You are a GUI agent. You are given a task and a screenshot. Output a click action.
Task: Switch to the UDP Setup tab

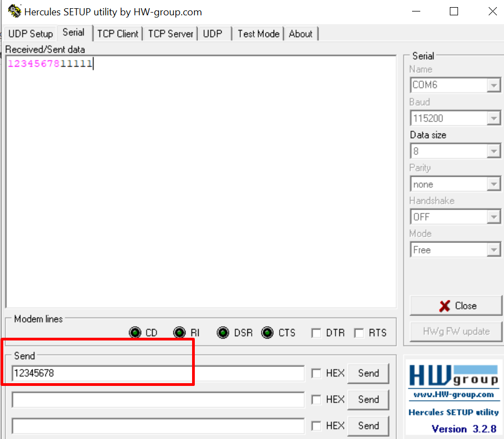(x=30, y=33)
